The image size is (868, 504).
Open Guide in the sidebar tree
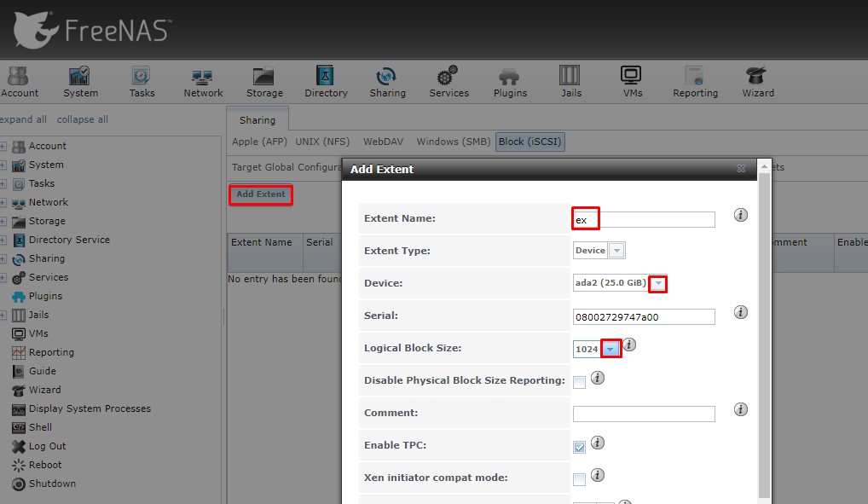pos(42,371)
